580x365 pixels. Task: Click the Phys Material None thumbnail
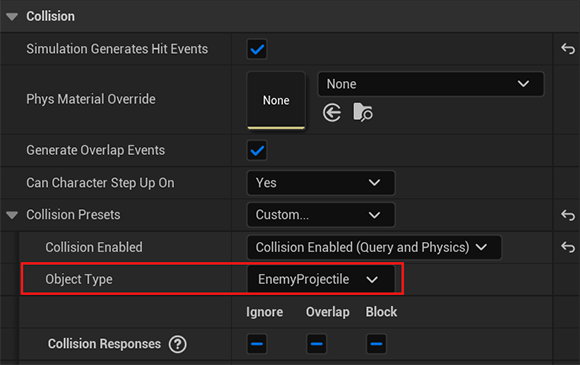[x=276, y=100]
